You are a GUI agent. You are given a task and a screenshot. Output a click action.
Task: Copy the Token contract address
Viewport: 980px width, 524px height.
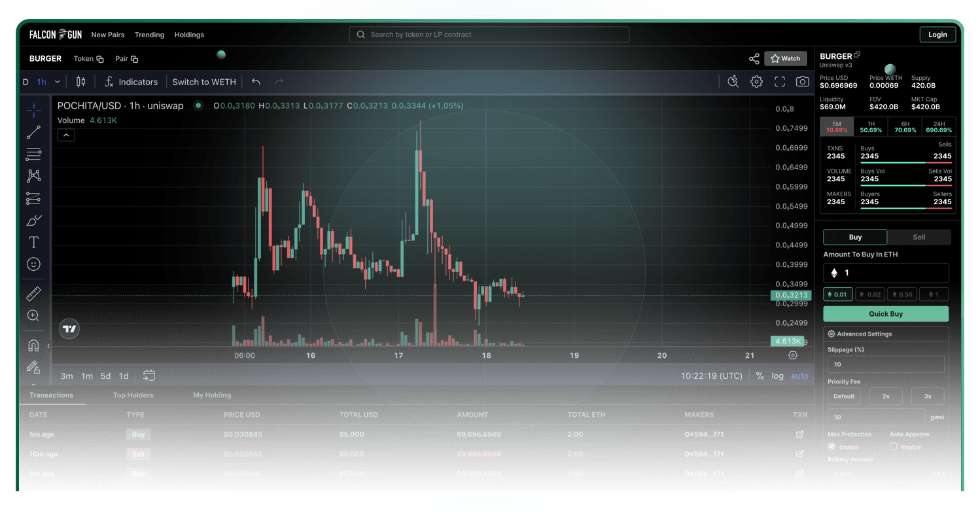pos(100,59)
